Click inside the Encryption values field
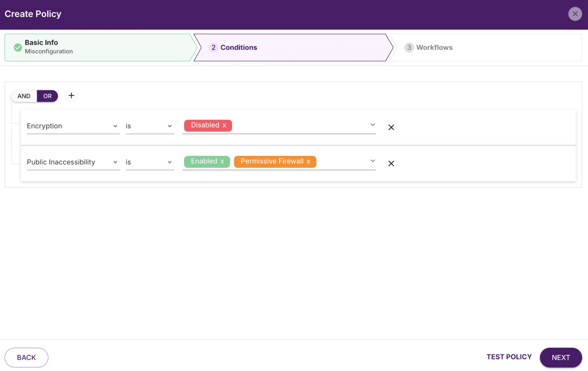This screenshot has height=371, width=588. [x=279, y=126]
